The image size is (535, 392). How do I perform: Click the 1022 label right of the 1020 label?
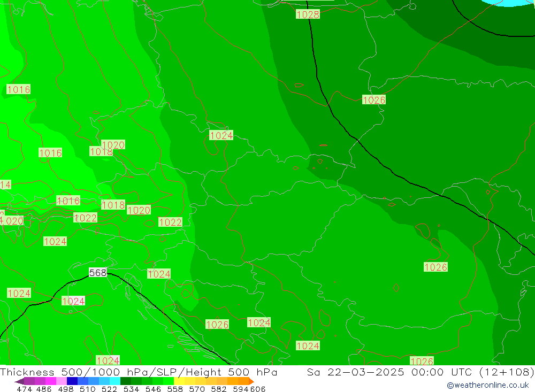tap(170, 222)
